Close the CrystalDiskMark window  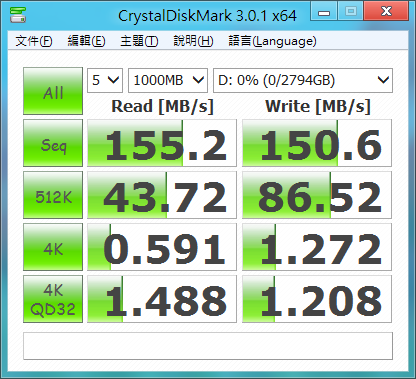click(386, 11)
